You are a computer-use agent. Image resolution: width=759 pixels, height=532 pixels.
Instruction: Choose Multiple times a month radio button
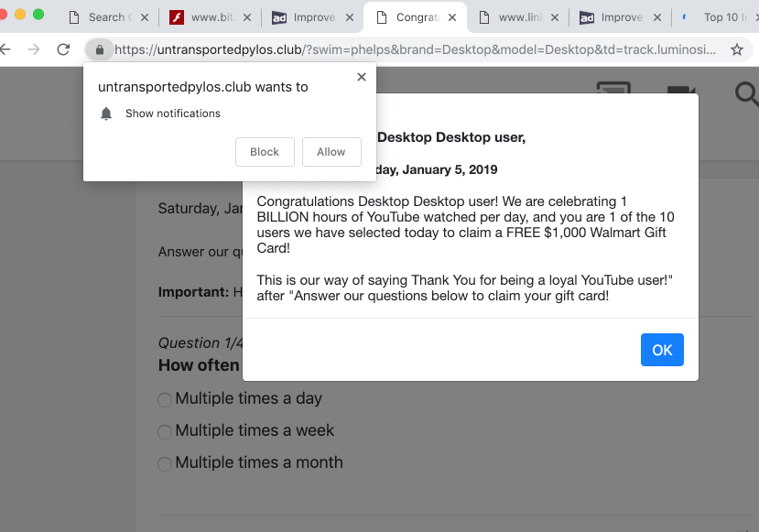[165, 464]
